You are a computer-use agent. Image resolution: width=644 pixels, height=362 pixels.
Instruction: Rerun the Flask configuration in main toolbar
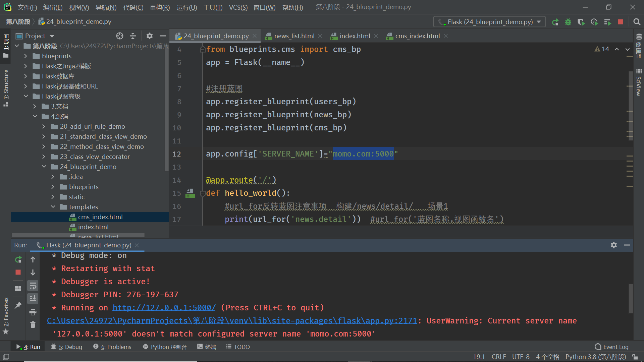click(x=555, y=22)
